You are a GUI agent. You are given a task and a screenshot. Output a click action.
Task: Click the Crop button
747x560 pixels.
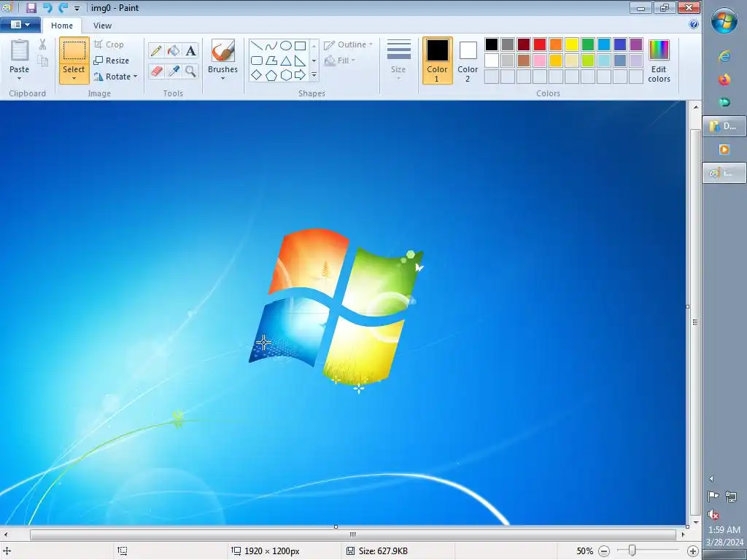[109, 44]
